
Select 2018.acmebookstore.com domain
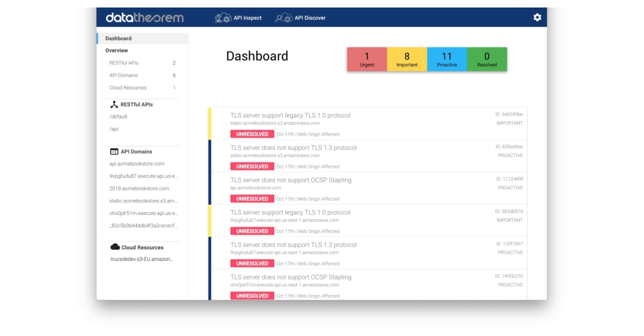(139, 189)
